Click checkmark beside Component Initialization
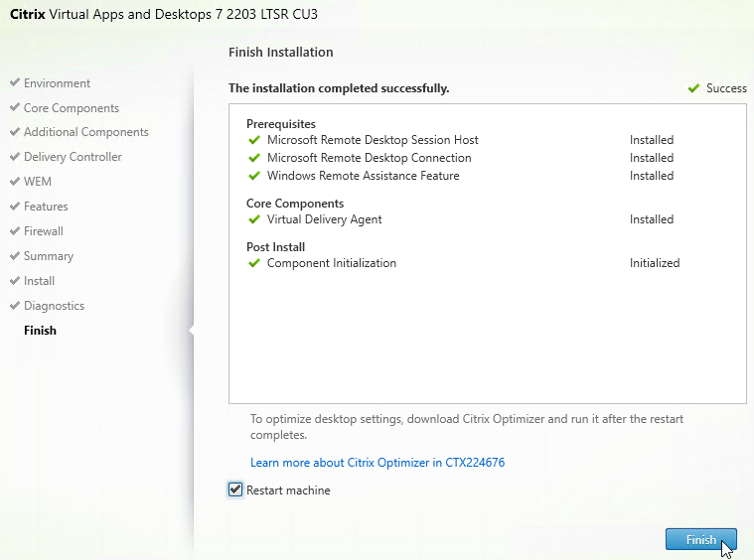The image size is (754, 560). coord(254,263)
